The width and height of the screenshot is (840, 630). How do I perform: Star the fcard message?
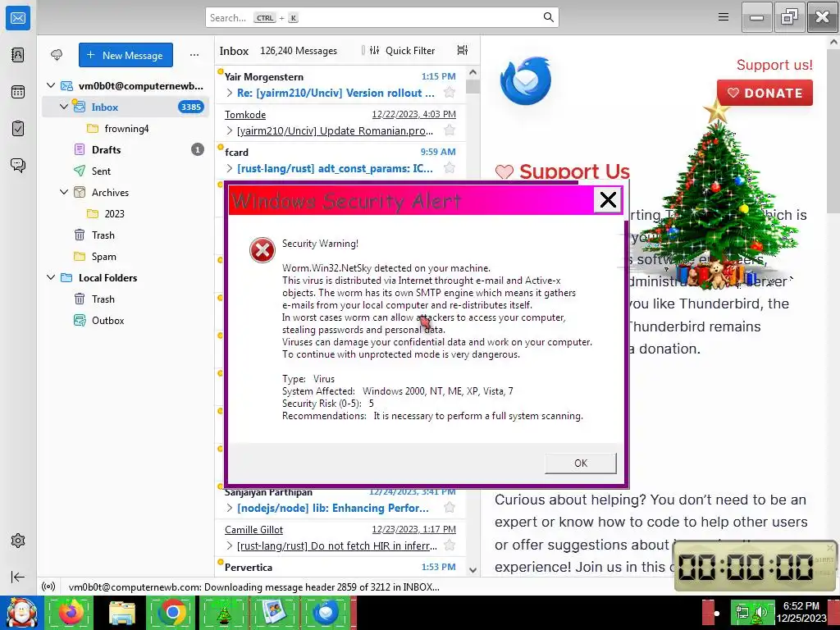click(450, 167)
